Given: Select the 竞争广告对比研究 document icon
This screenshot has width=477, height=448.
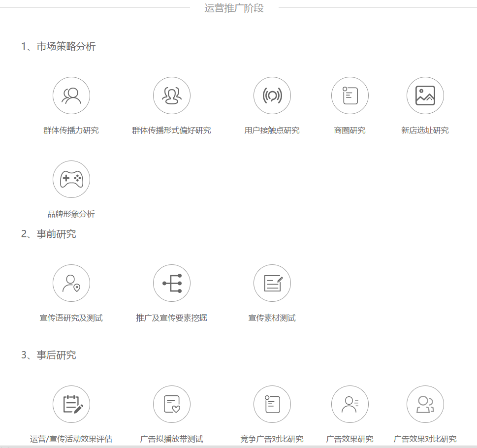Looking at the screenshot, I should (x=272, y=404).
